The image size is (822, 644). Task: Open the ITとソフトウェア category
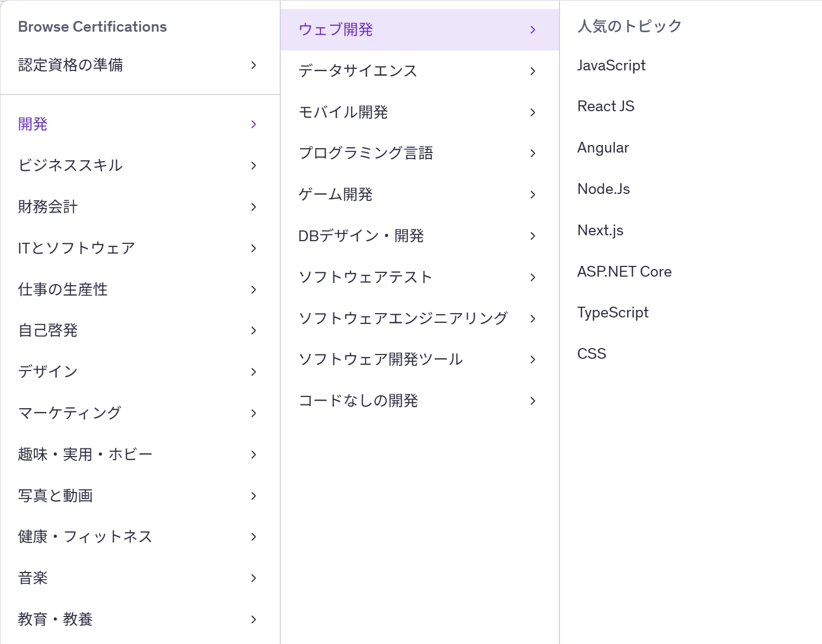pos(76,248)
